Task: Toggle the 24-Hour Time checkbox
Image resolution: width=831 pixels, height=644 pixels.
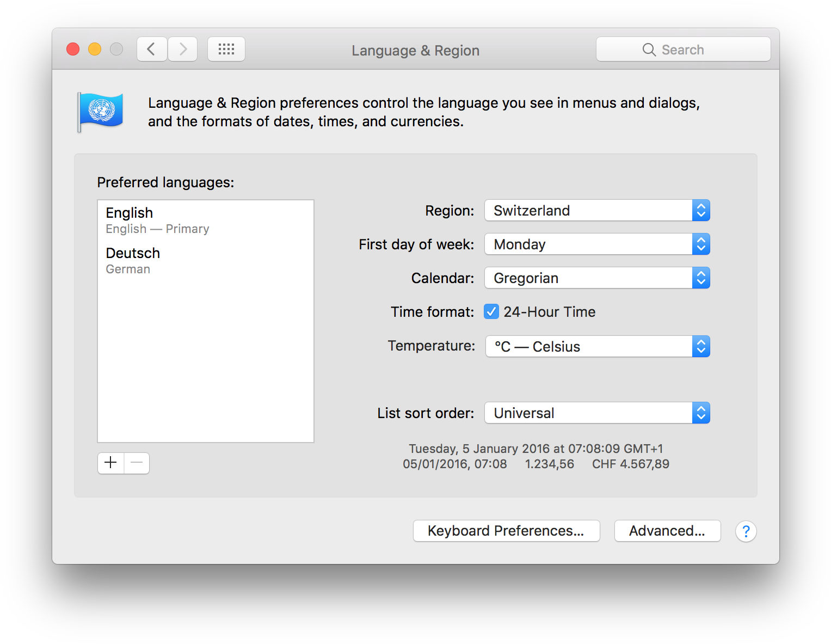Action: (x=491, y=311)
